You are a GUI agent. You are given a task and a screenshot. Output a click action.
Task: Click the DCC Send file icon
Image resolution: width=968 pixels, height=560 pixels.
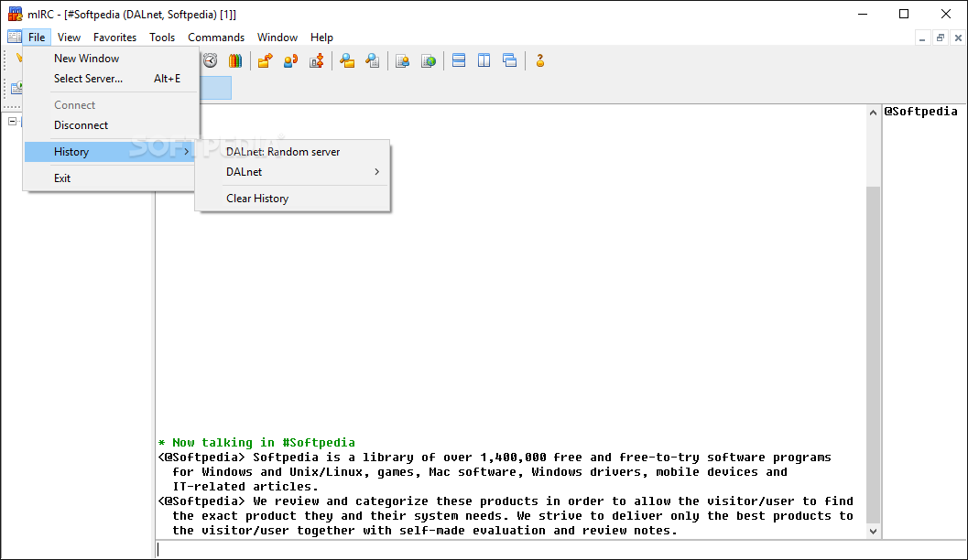point(266,60)
